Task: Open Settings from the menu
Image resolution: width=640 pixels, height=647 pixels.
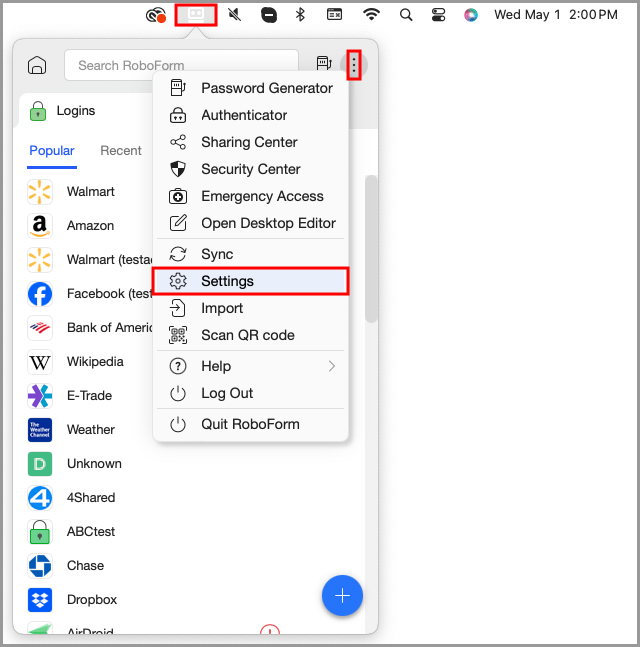Action: point(250,281)
